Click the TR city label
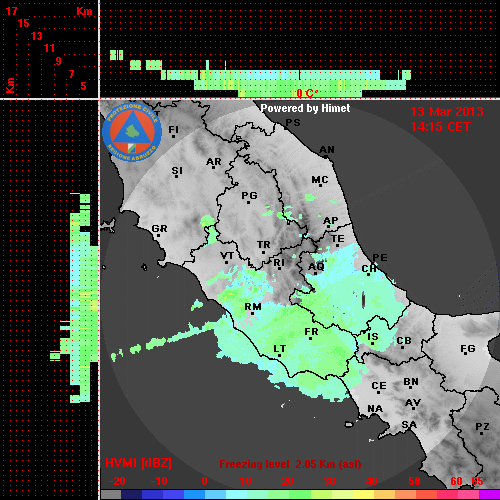The height and width of the screenshot is (500, 500). click(264, 245)
